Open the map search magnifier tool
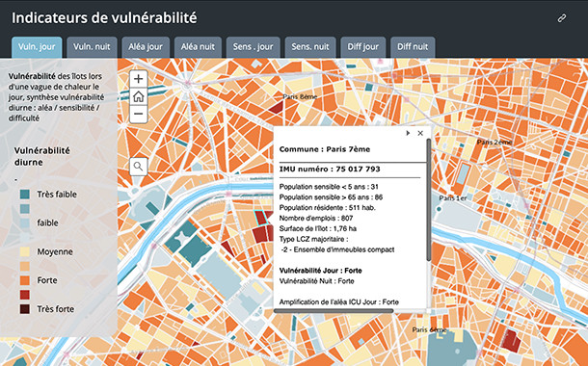Screen dimensions: 588x366 [139, 167]
